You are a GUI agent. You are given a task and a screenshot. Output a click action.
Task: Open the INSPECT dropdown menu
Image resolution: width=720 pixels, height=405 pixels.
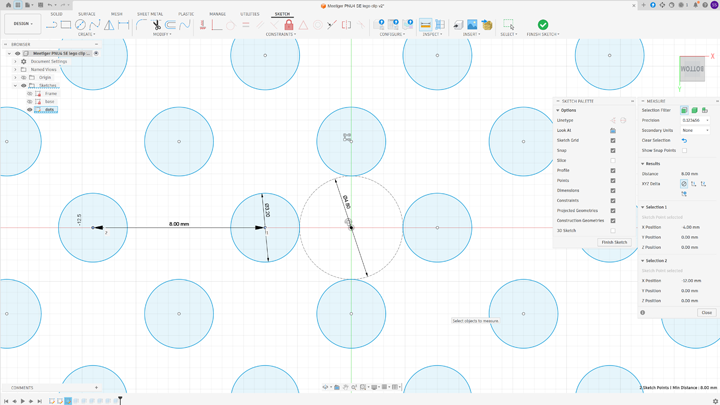[432, 34]
